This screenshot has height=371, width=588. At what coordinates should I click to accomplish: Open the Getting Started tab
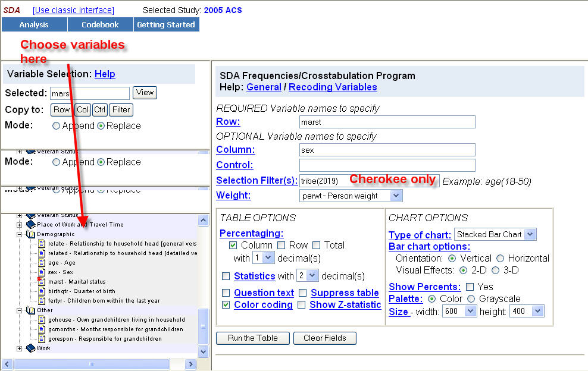(x=166, y=24)
